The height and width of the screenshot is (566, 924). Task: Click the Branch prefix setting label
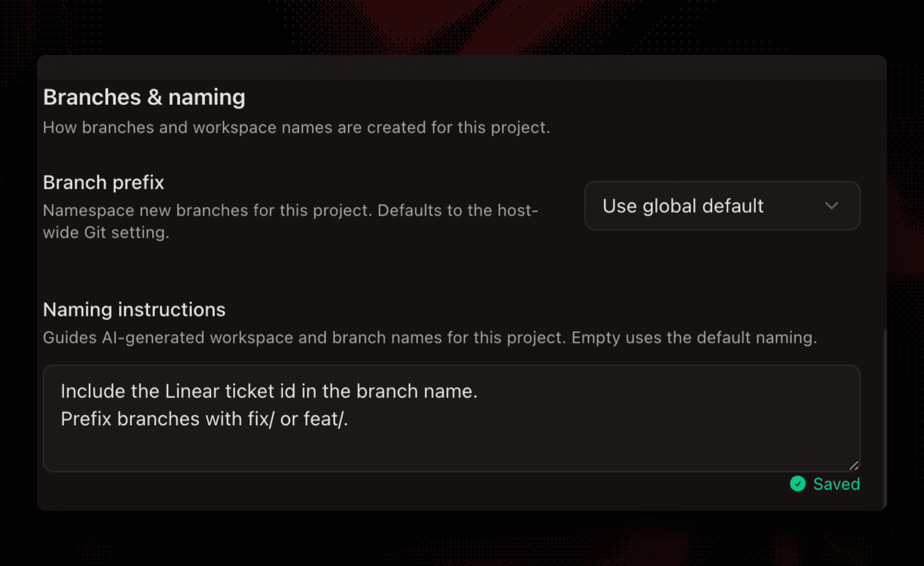coord(103,182)
